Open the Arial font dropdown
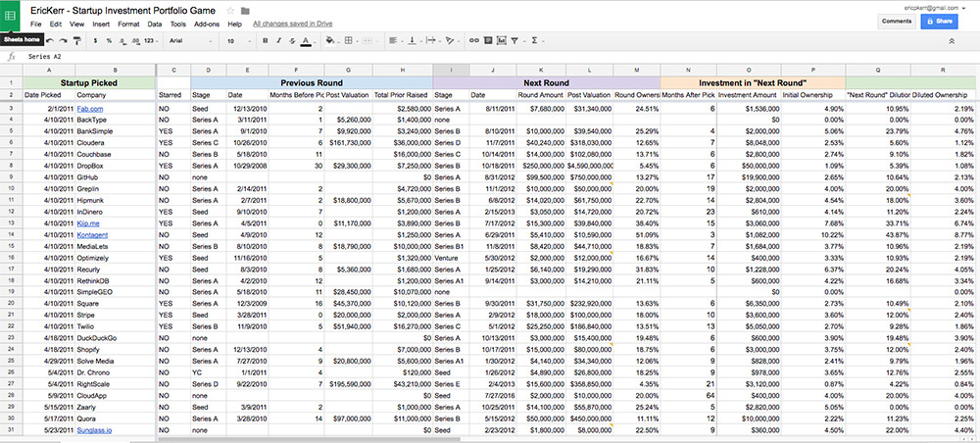 click(x=191, y=40)
